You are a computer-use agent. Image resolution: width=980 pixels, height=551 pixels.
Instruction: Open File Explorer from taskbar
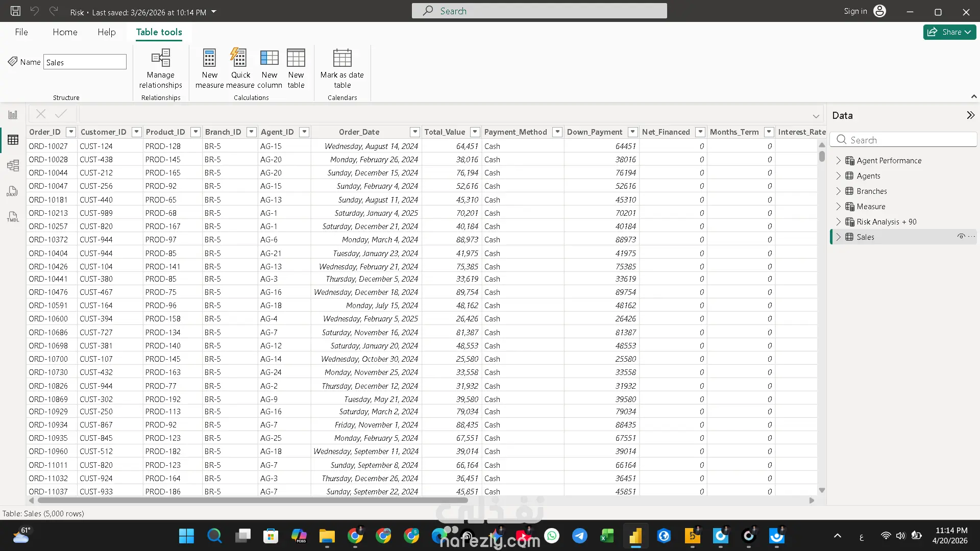click(x=327, y=536)
